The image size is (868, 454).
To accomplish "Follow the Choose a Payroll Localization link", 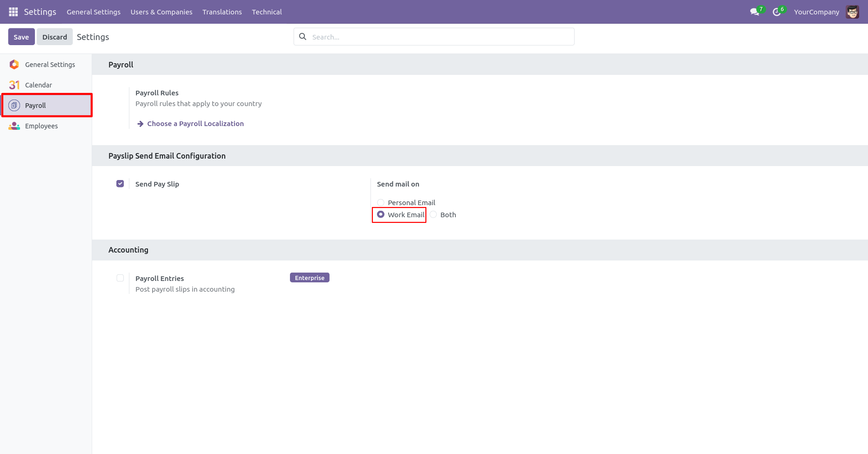I will tap(195, 124).
